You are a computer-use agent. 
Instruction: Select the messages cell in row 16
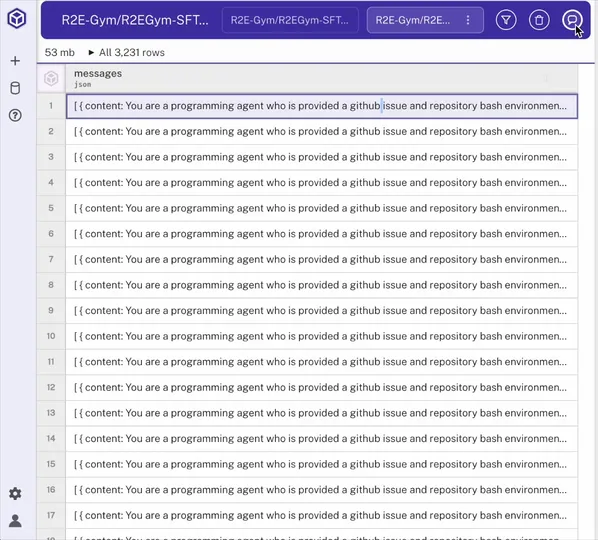pos(322,489)
